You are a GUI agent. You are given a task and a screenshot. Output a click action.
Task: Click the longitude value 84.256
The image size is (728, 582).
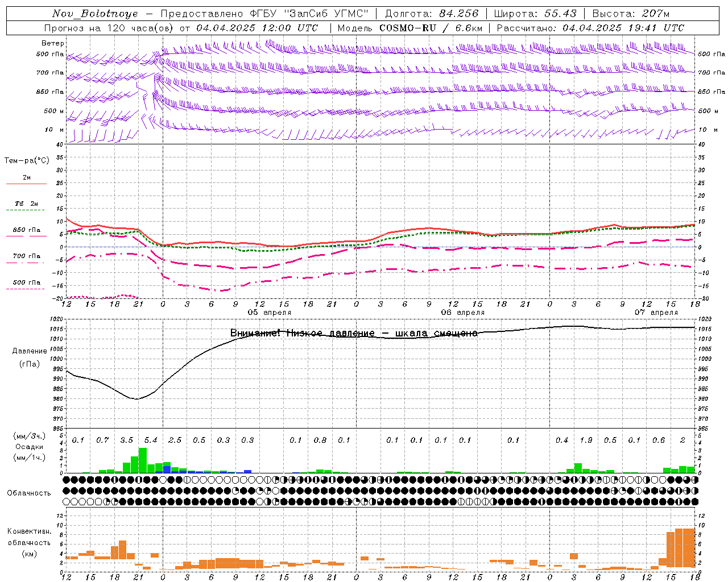(x=460, y=14)
